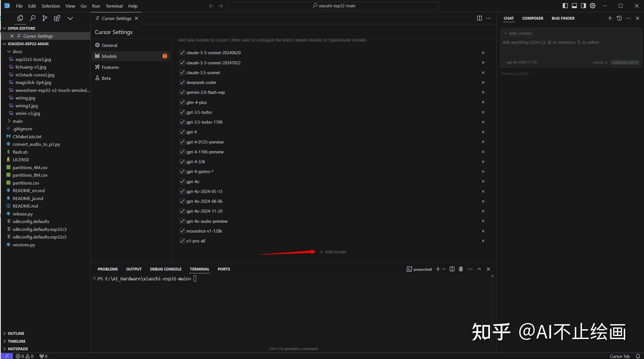Open chat history via the clock icon
This screenshot has width=644, height=359.
(x=619, y=18)
